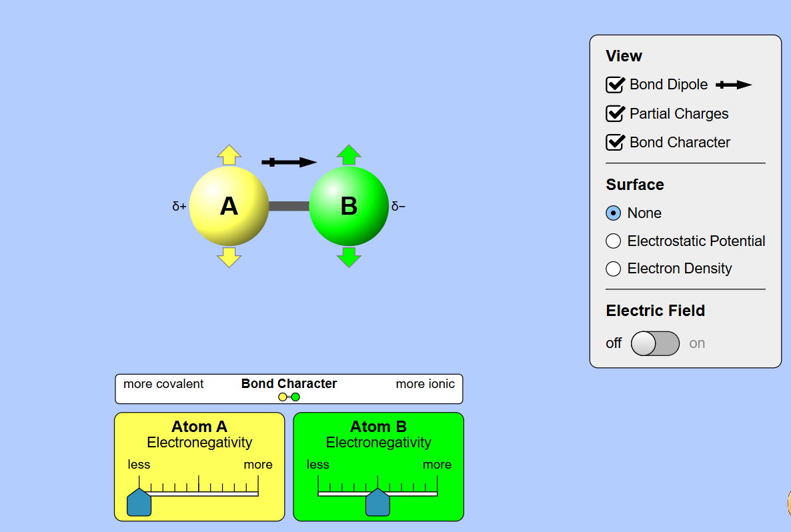Click the green up arrow above atom B
Viewport: 791px width, 532px height.
pos(349,155)
